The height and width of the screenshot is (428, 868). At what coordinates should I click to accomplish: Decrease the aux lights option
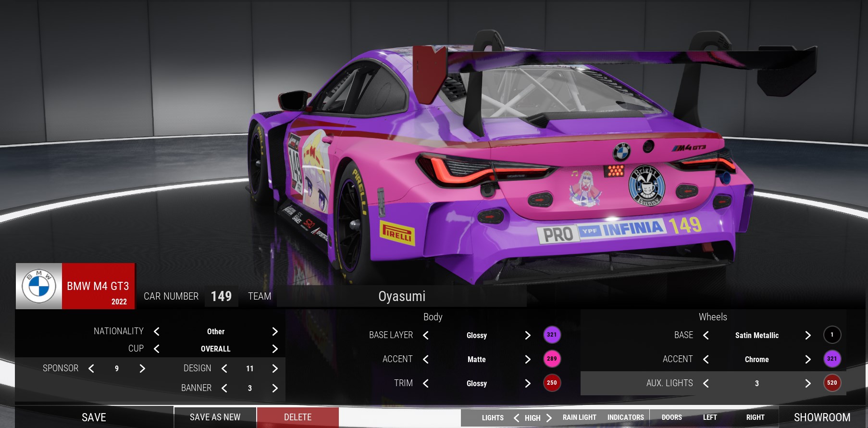point(706,383)
